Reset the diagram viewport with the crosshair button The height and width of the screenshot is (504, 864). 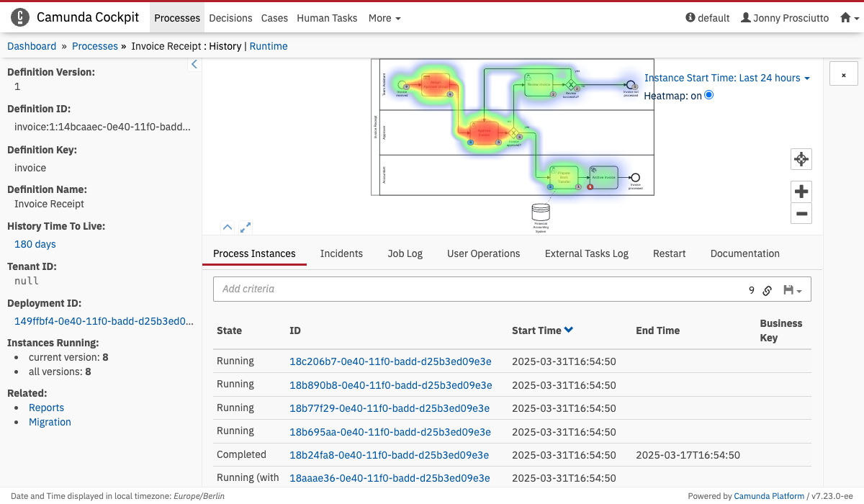click(801, 159)
